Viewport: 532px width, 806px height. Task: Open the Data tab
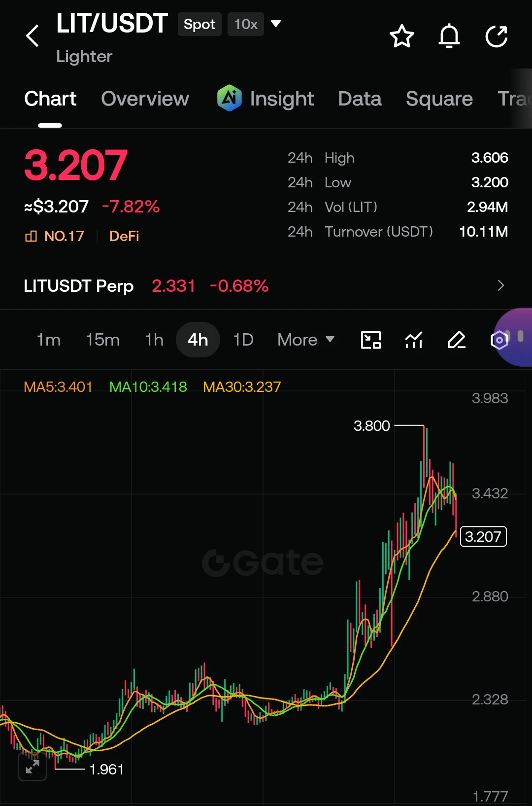(x=360, y=99)
